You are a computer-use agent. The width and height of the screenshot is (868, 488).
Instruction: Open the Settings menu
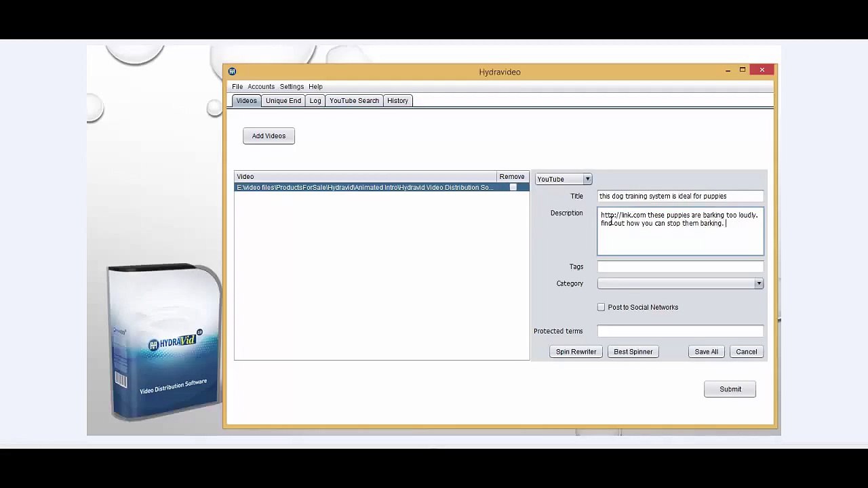click(292, 87)
